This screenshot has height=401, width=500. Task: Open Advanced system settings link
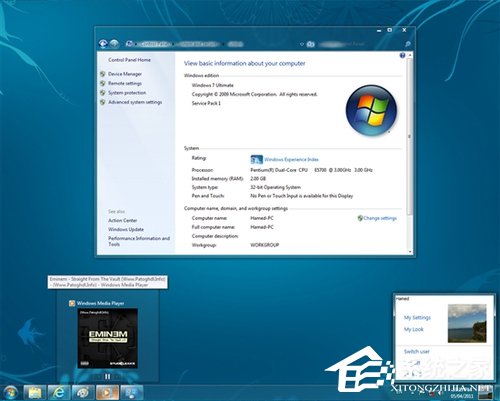coord(135,102)
